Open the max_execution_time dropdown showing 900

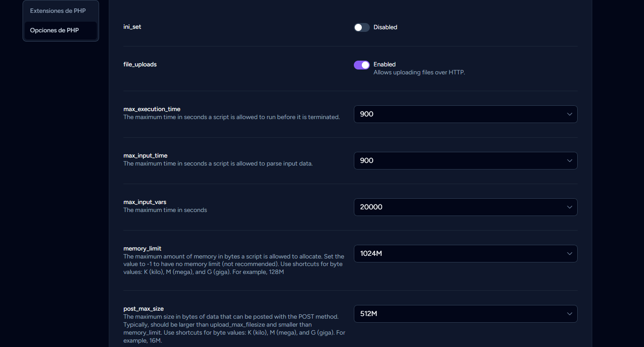[x=460, y=114]
